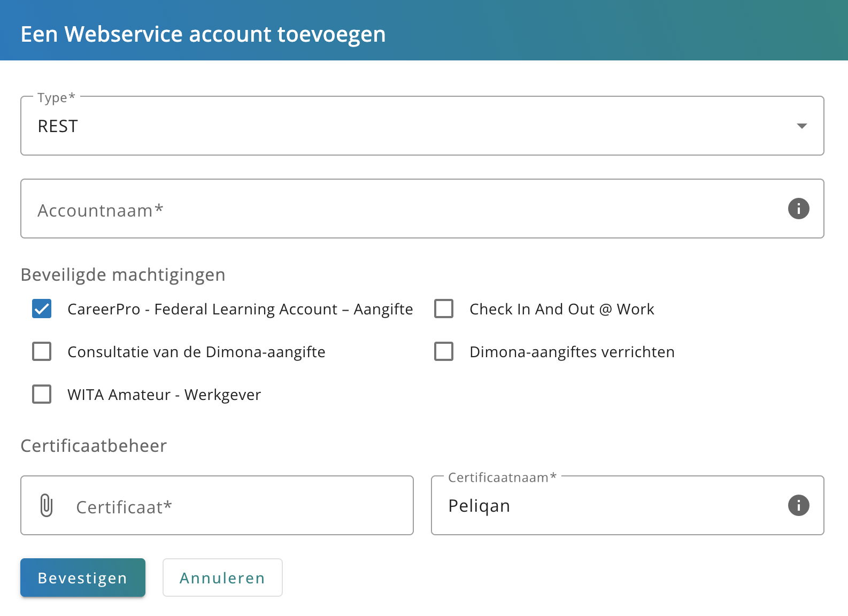
Task: Check Dimona-aangiftes verrichten box
Action: click(444, 351)
